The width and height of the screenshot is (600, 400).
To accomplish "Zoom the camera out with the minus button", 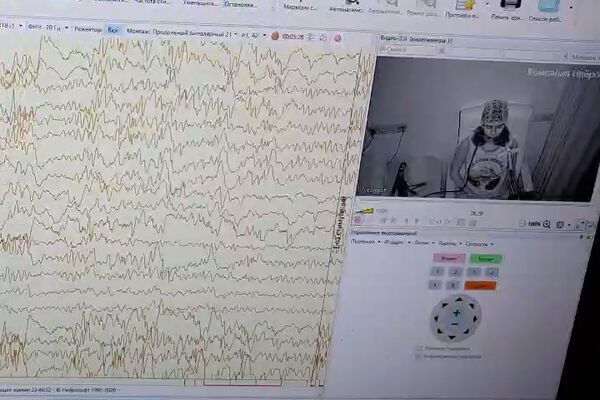I will (455, 324).
